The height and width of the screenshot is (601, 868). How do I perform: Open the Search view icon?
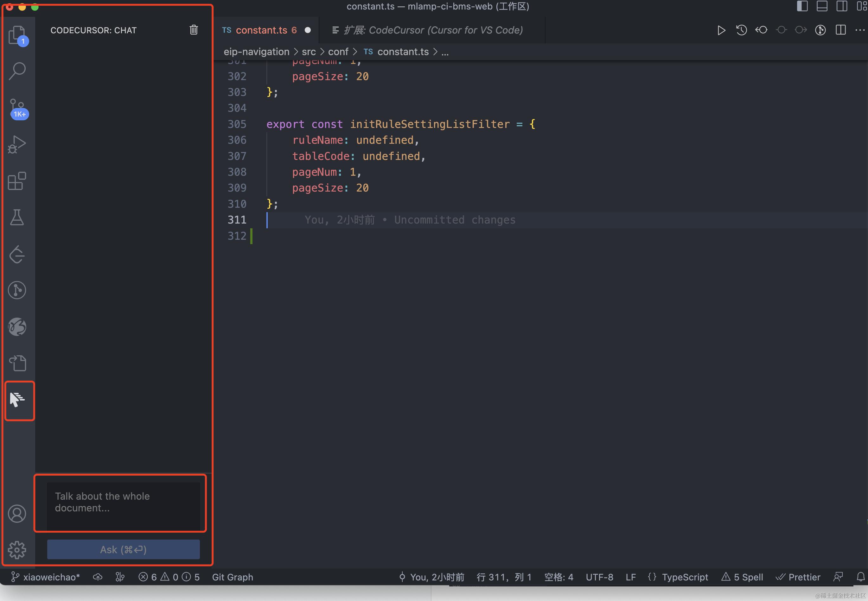click(17, 71)
